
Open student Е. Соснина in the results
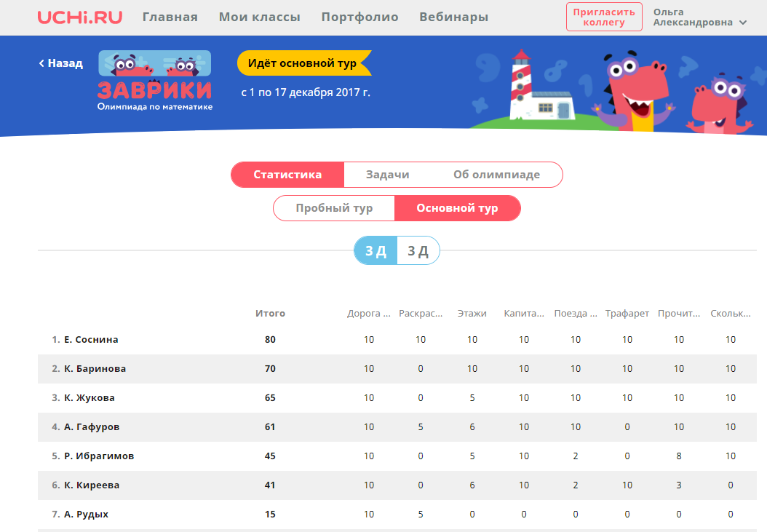coord(91,340)
